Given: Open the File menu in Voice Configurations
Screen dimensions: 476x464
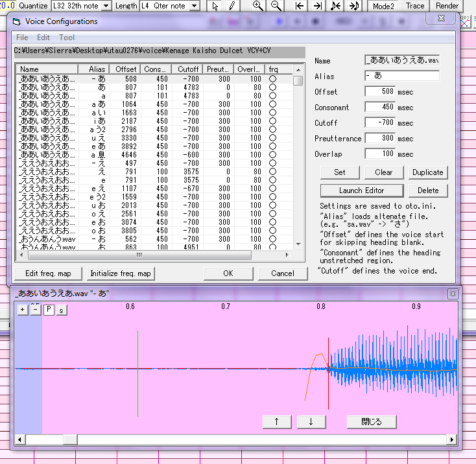Looking at the screenshot, I should [22, 38].
